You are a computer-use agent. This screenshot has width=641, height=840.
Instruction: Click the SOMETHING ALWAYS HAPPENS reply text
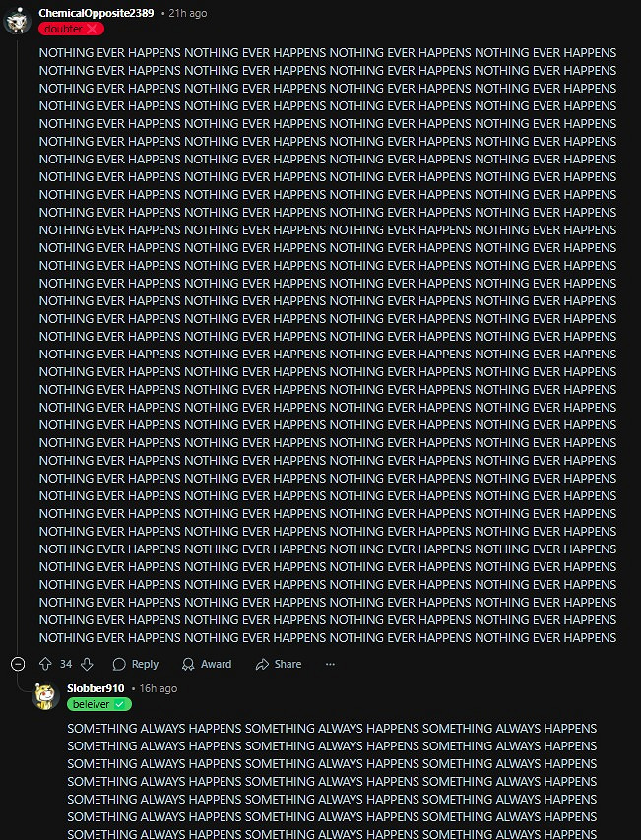[332, 781]
